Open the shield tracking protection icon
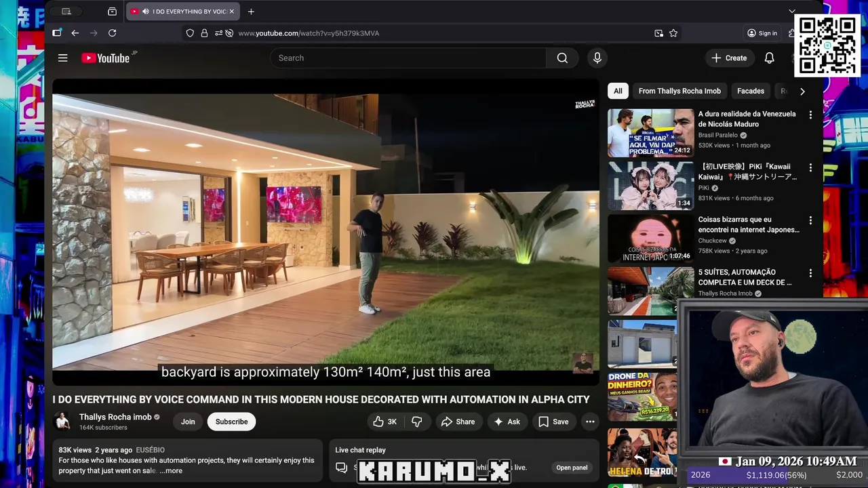 [190, 33]
